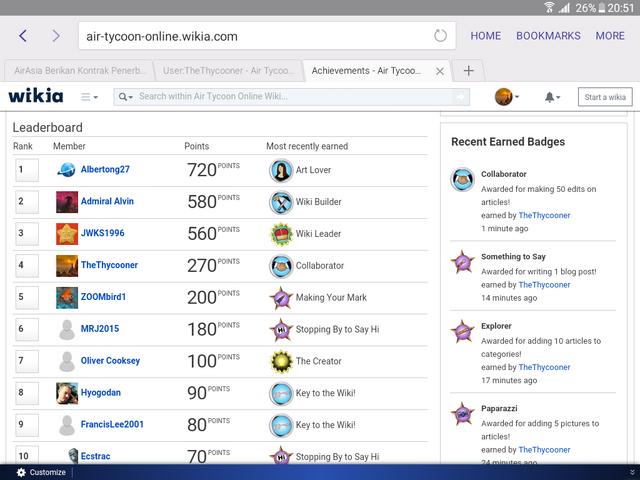Viewport: 640px width, 480px height.
Task: Expand the Wikia hamburger navigation menu
Action: 89,97
